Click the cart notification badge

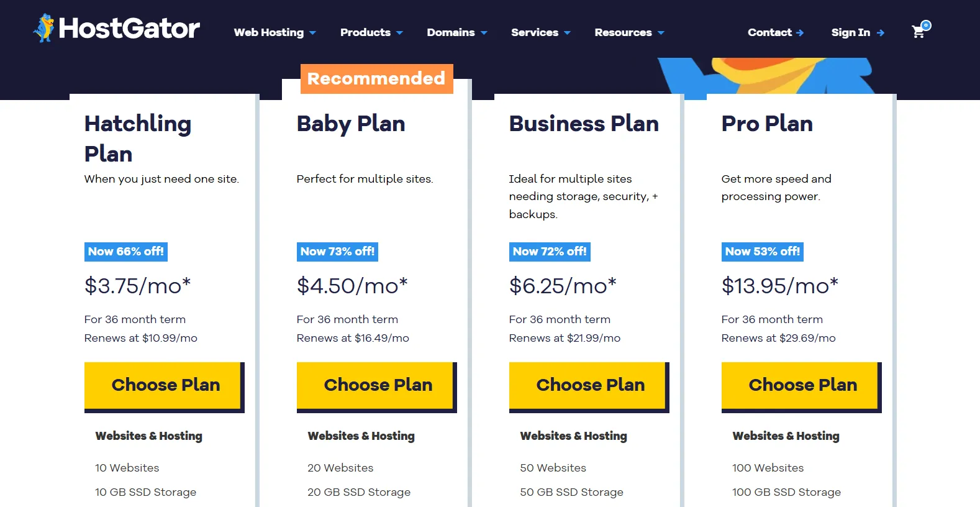tap(925, 25)
